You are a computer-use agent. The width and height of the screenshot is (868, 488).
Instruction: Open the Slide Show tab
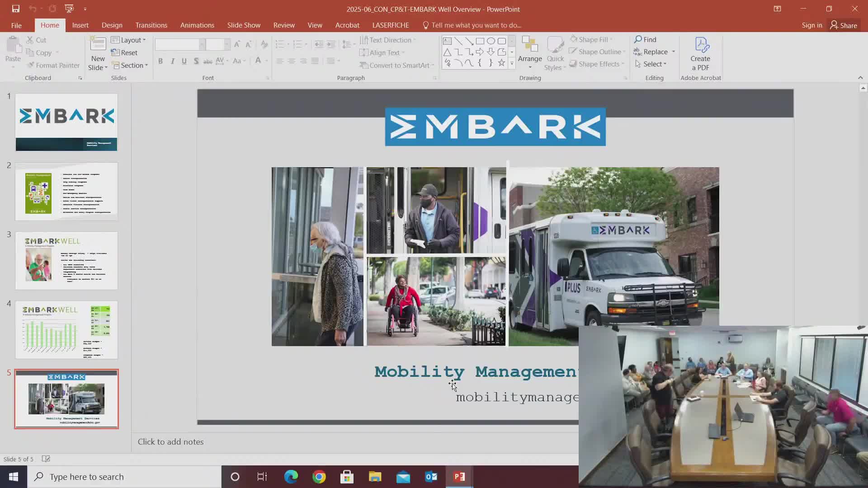tap(244, 25)
